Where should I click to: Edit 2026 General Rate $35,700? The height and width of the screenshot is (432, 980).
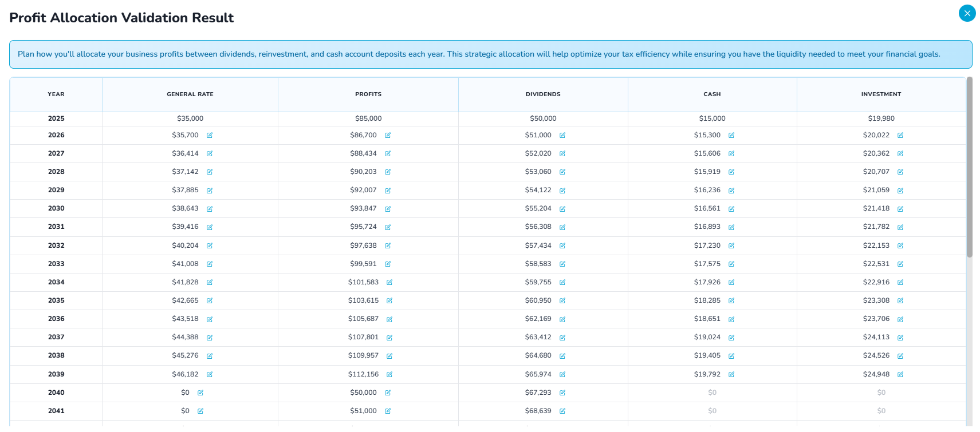point(210,136)
